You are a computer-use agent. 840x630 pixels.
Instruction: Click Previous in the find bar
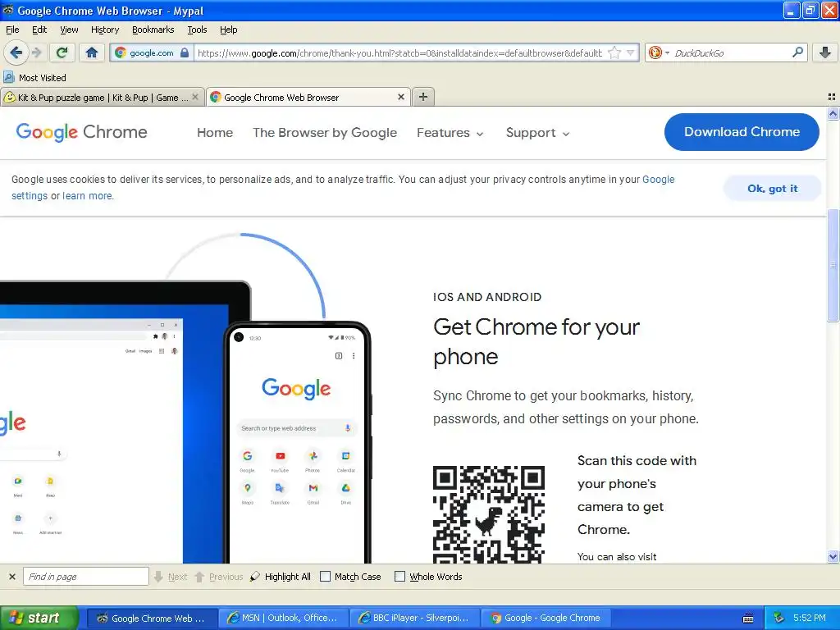tap(218, 577)
